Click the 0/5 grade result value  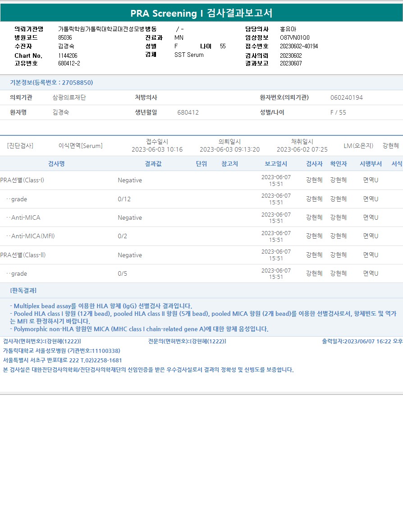tap(122, 273)
